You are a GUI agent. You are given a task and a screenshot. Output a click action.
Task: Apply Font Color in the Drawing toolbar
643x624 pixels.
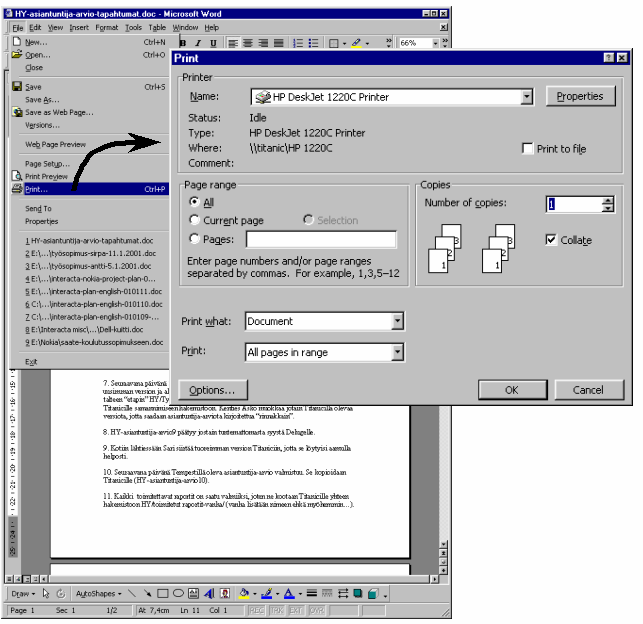coord(290,593)
